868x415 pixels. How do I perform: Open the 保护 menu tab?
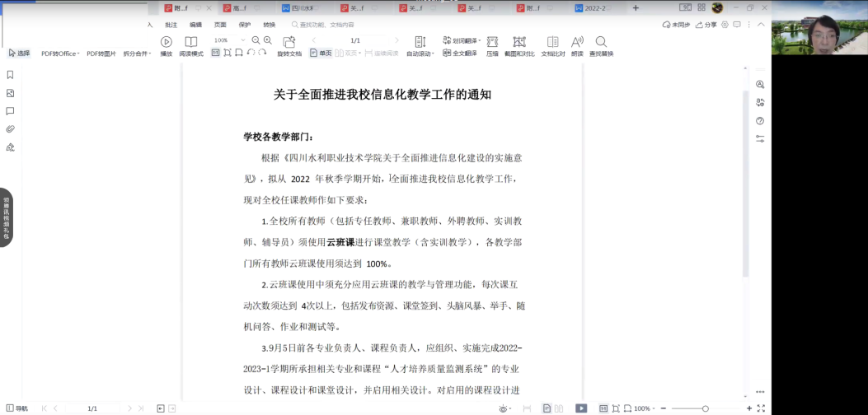point(245,25)
